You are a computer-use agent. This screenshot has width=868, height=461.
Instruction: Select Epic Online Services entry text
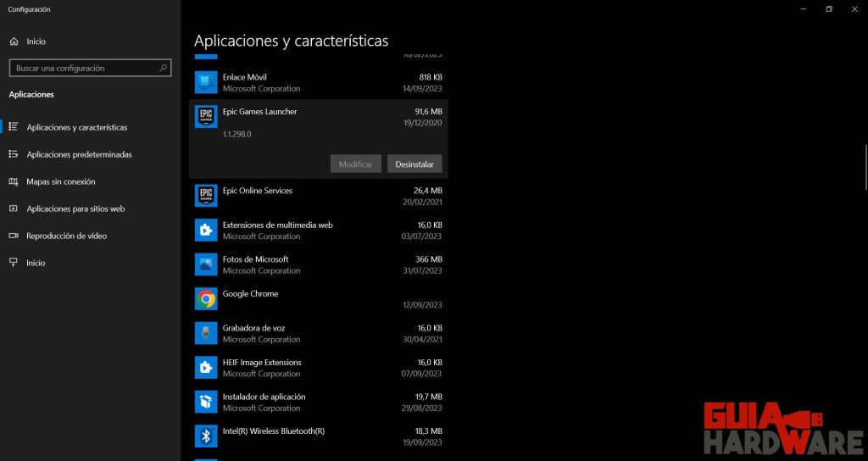(x=258, y=191)
